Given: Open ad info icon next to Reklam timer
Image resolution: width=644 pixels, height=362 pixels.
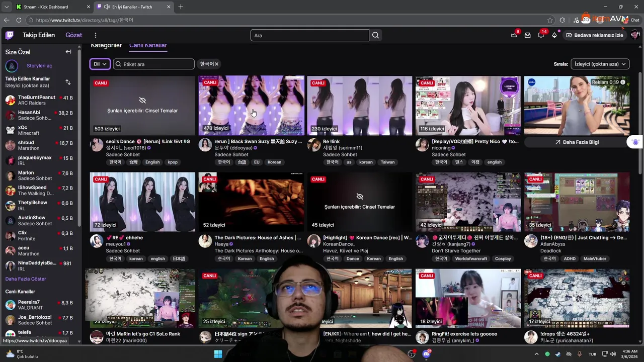Looking at the screenshot, I should point(623,82).
